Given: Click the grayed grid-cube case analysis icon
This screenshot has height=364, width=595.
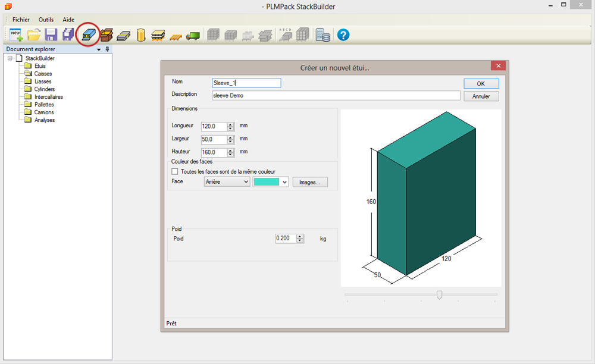Looking at the screenshot, I should coord(303,34).
